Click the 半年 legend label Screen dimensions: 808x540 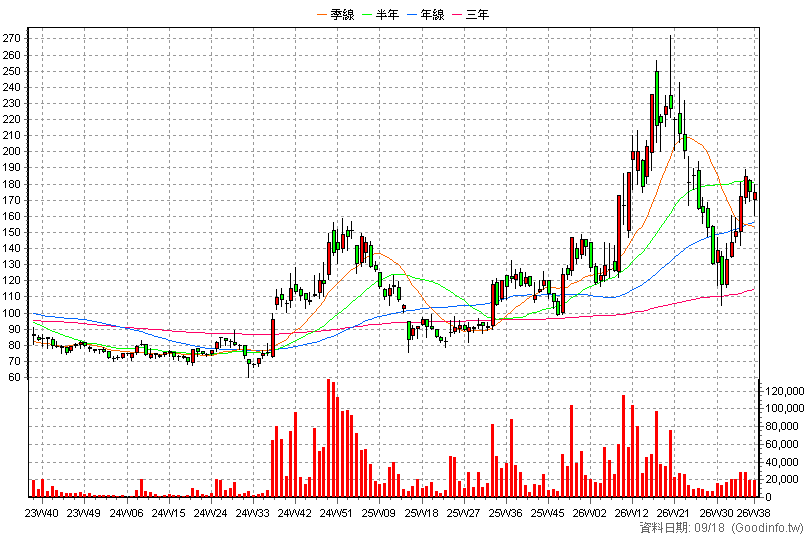pyautogui.click(x=388, y=14)
